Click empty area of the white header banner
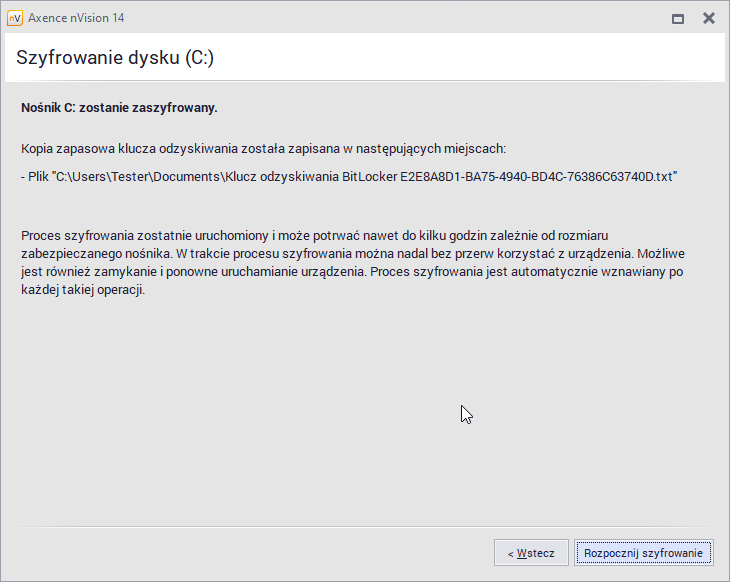 point(466,57)
